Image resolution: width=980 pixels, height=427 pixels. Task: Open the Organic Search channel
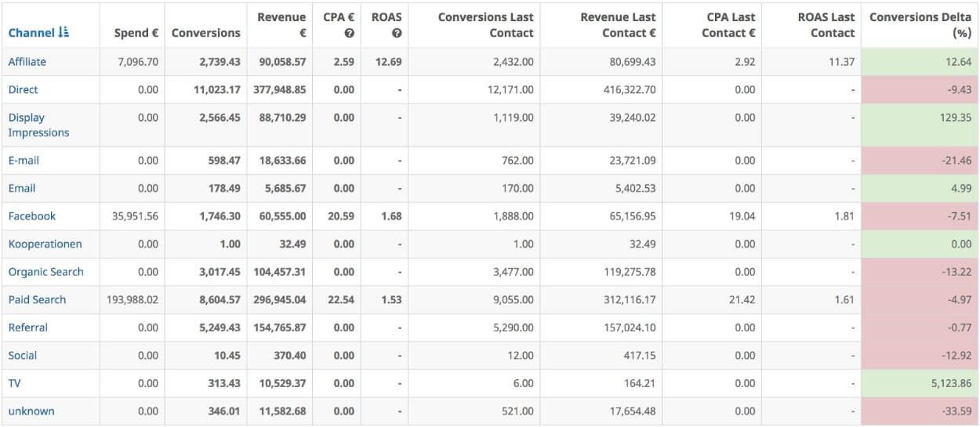point(45,272)
